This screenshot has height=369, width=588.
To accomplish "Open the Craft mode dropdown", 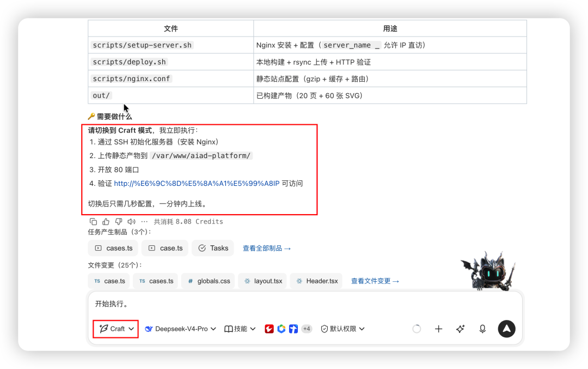I will (116, 329).
